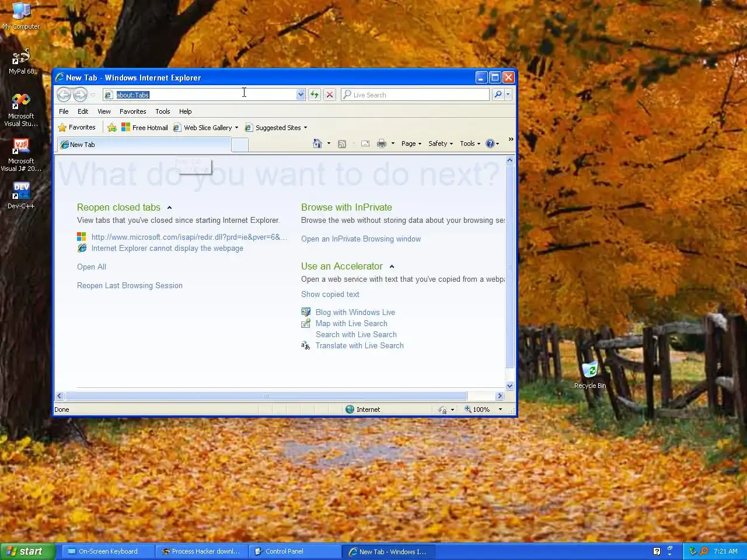Screen dimensions: 747x560
Task: Click the Print printer icon
Action: 382,143
